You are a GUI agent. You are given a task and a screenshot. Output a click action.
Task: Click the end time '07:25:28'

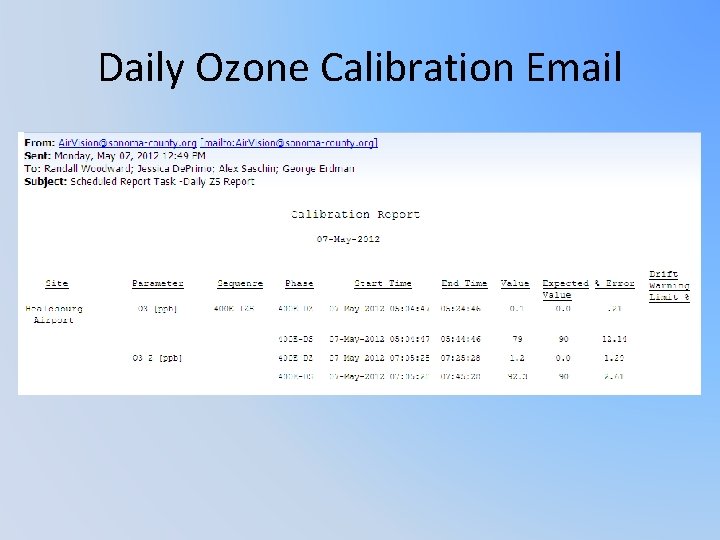pyautogui.click(x=460, y=358)
